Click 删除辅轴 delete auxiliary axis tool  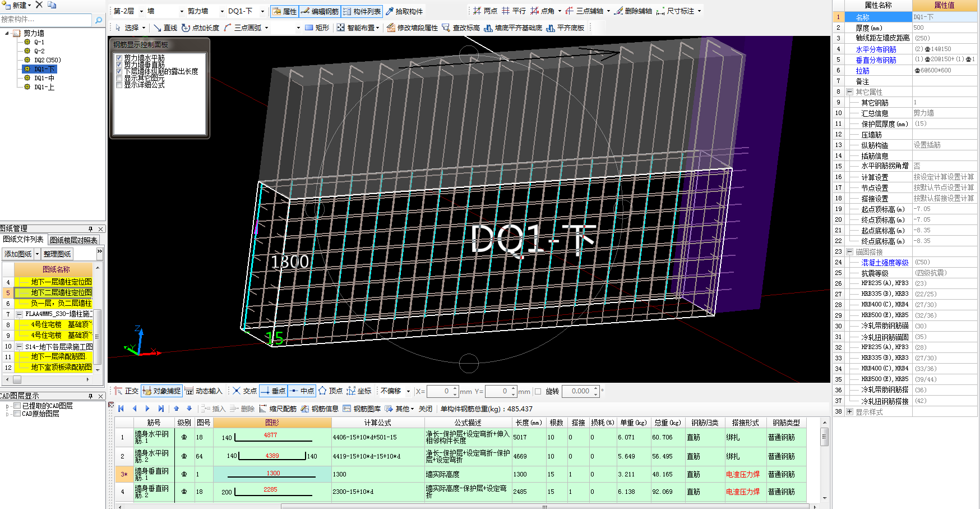coord(633,11)
